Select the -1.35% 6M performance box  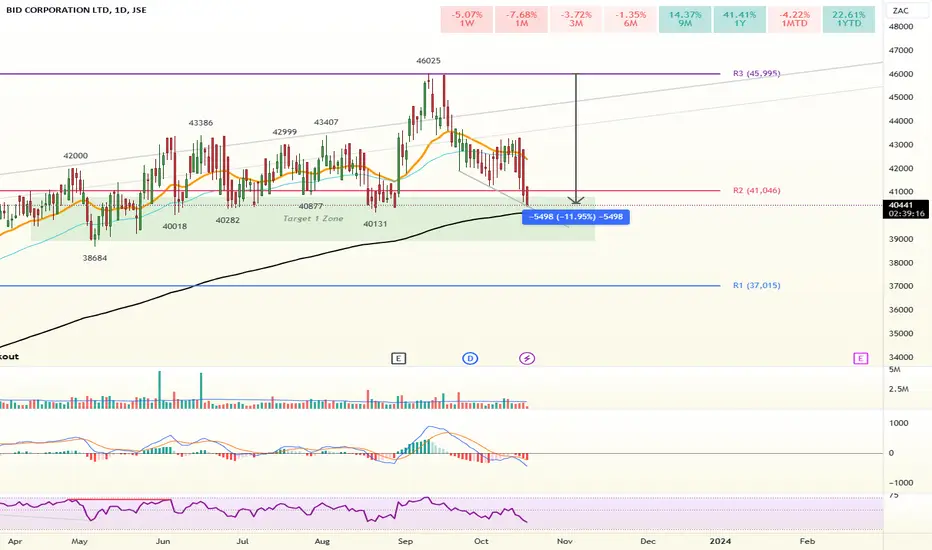click(631, 19)
